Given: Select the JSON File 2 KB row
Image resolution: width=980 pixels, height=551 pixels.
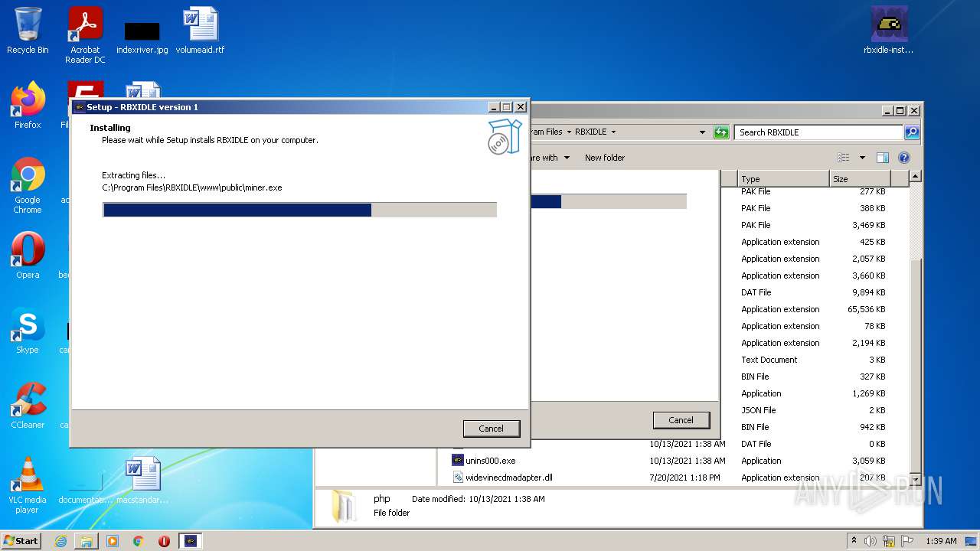Looking at the screenshot, I should tap(814, 410).
